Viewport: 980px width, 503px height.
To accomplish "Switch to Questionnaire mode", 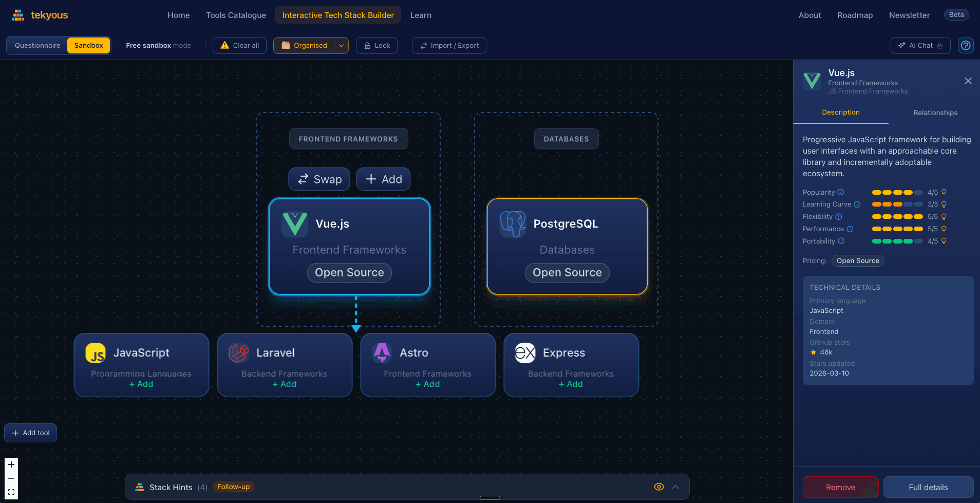I will (x=37, y=45).
